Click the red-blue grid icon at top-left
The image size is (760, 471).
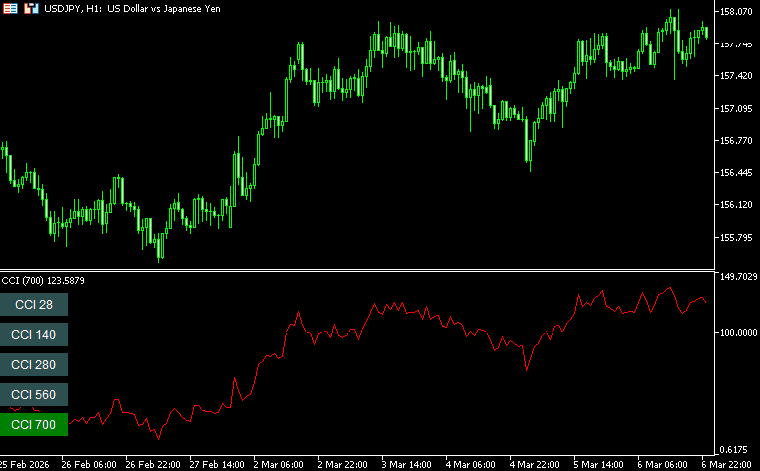[x=11, y=8]
